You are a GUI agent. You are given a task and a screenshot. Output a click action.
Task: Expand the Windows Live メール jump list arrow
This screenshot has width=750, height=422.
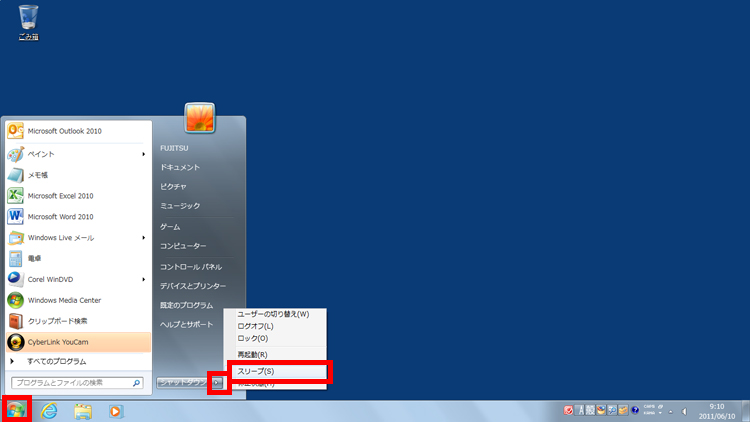[x=143, y=238]
